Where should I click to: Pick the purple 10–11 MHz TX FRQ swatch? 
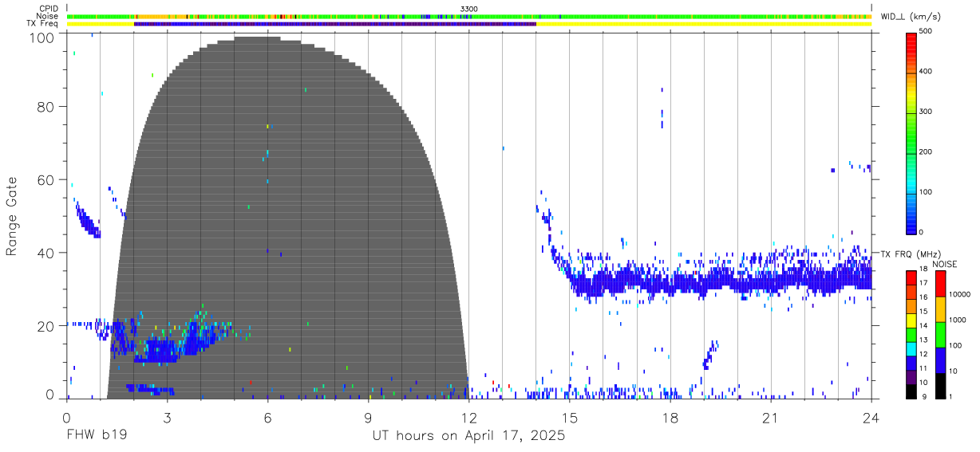(x=911, y=375)
